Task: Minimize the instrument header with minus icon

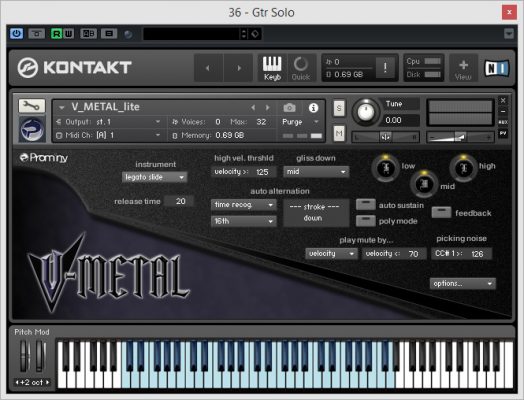Action: coord(503,111)
